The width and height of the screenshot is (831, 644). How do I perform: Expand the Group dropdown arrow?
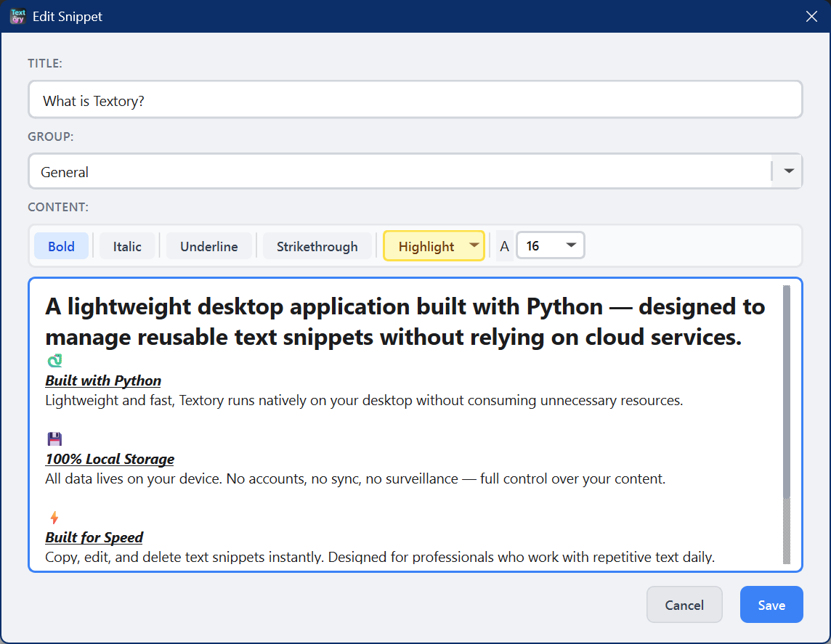[788, 171]
